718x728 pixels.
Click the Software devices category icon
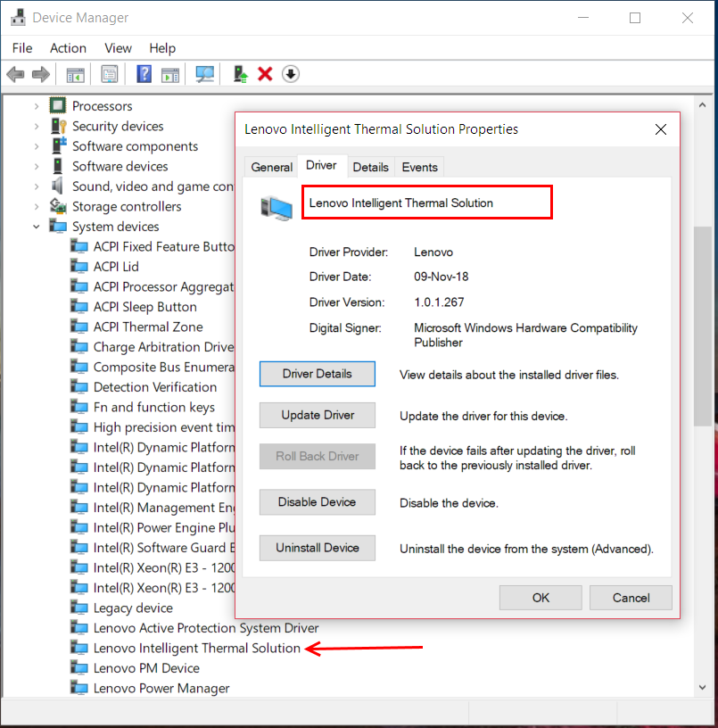[x=58, y=166]
